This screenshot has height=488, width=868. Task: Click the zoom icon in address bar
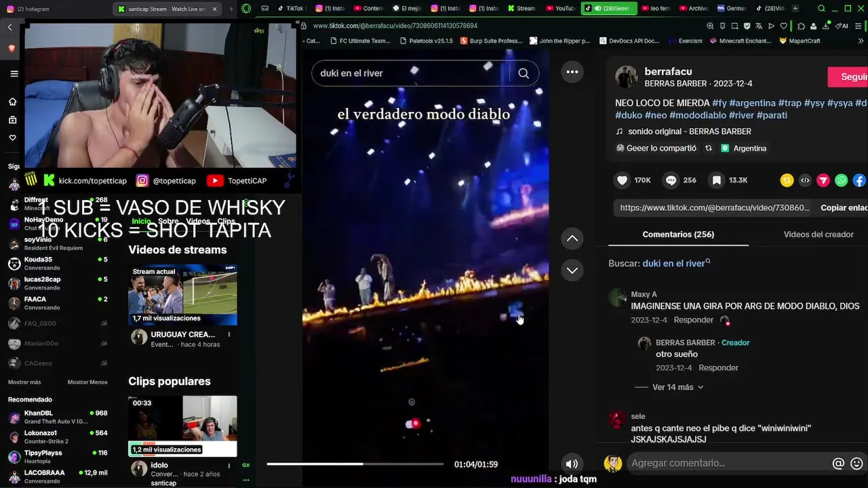tap(710, 26)
